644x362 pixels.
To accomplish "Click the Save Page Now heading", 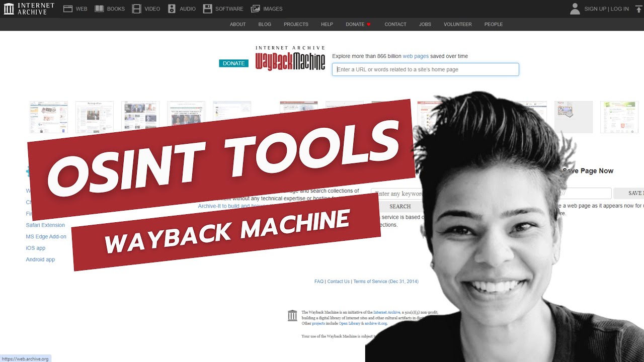I will tap(588, 171).
